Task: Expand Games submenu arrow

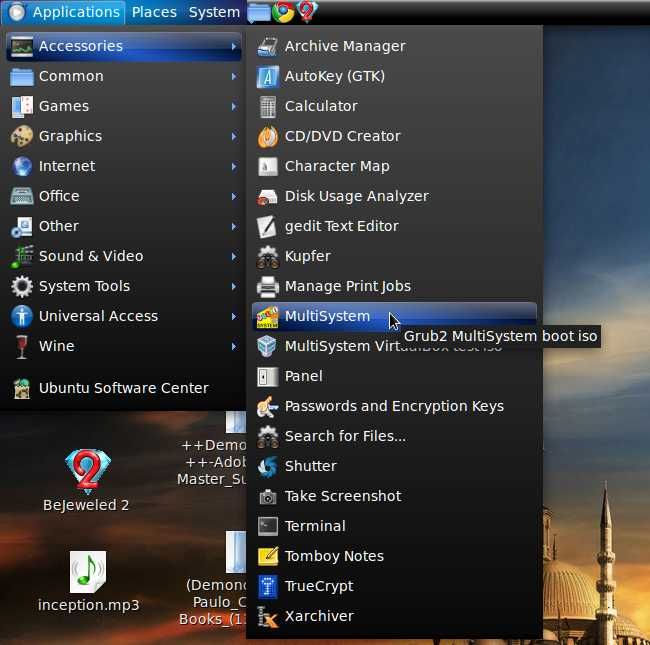Action: [234, 107]
